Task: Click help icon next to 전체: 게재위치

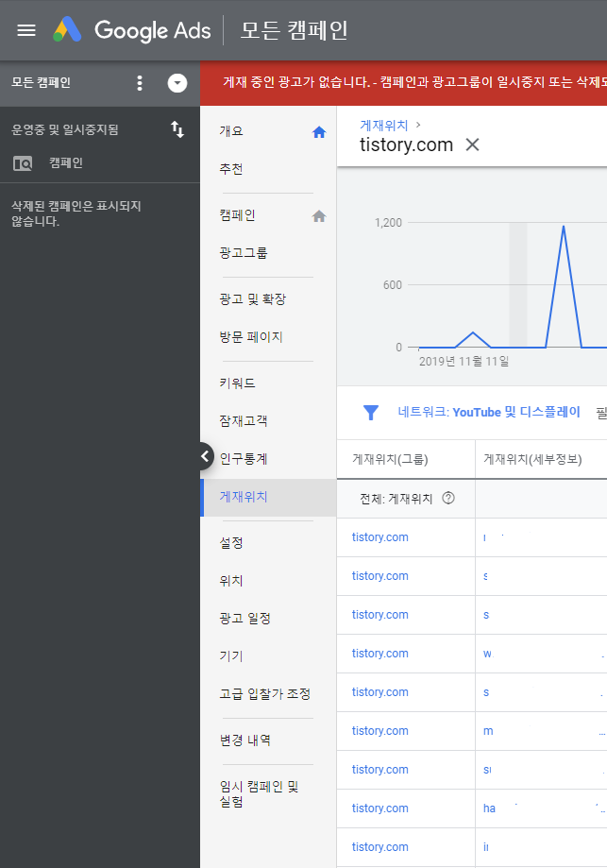Action: coord(448,498)
